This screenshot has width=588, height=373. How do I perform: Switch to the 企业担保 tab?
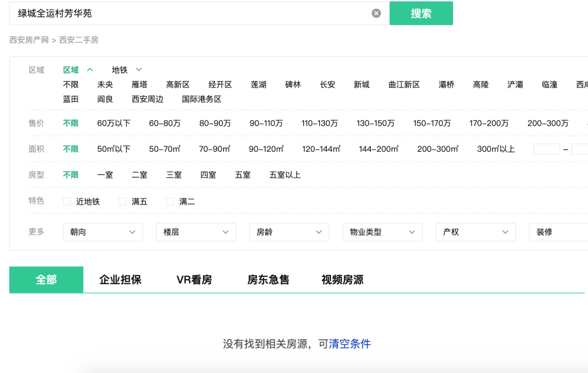click(120, 280)
